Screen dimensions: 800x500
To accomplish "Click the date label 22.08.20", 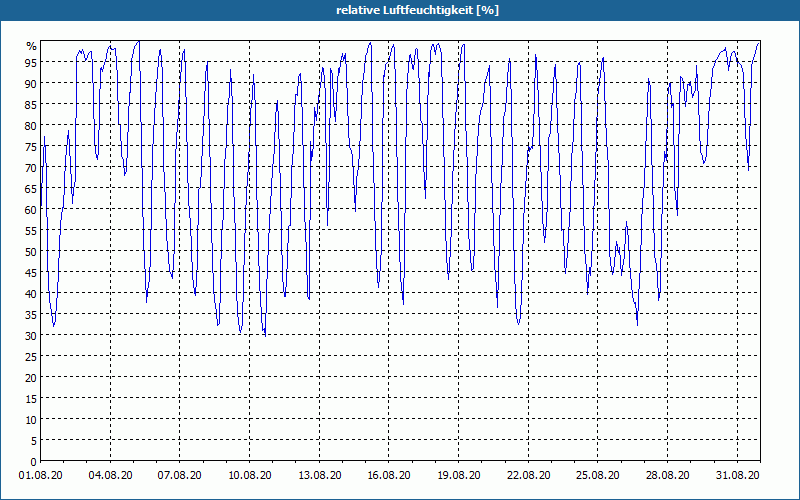I will [529, 475].
